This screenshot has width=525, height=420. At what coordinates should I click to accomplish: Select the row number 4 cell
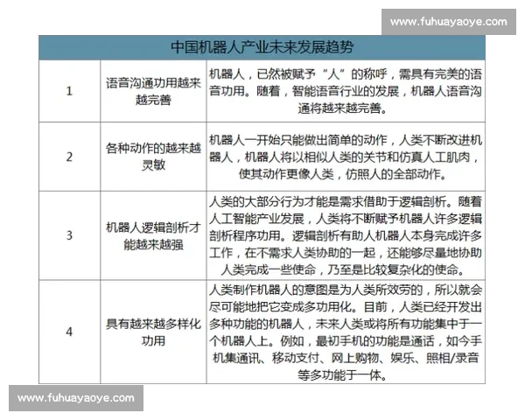pyautogui.click(x=69, y=332)
